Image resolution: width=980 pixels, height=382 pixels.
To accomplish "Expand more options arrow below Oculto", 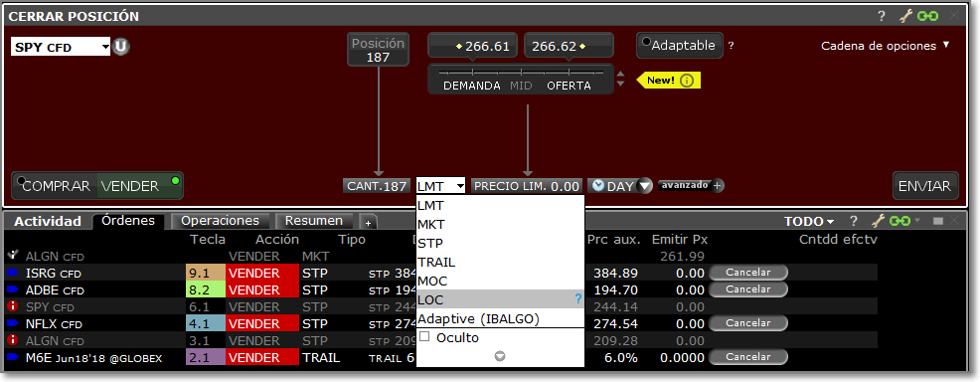I will pos(499,356).
